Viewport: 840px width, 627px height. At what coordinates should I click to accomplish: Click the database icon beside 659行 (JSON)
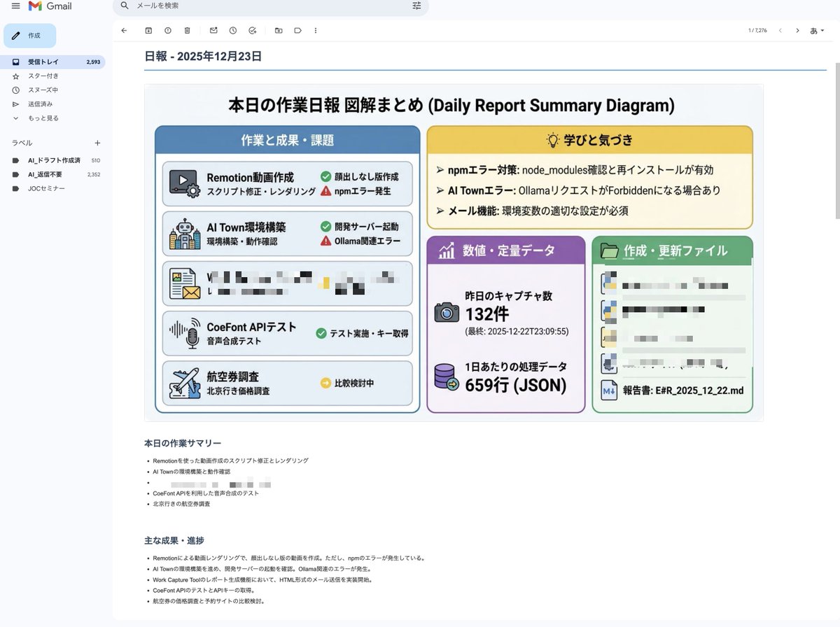[447, 376]
